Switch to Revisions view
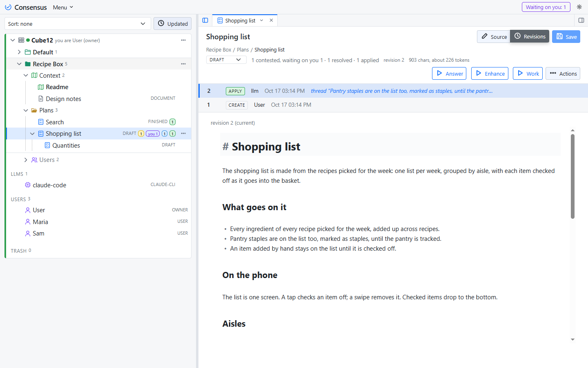This screenshot has width=588, height=368. 530,36
